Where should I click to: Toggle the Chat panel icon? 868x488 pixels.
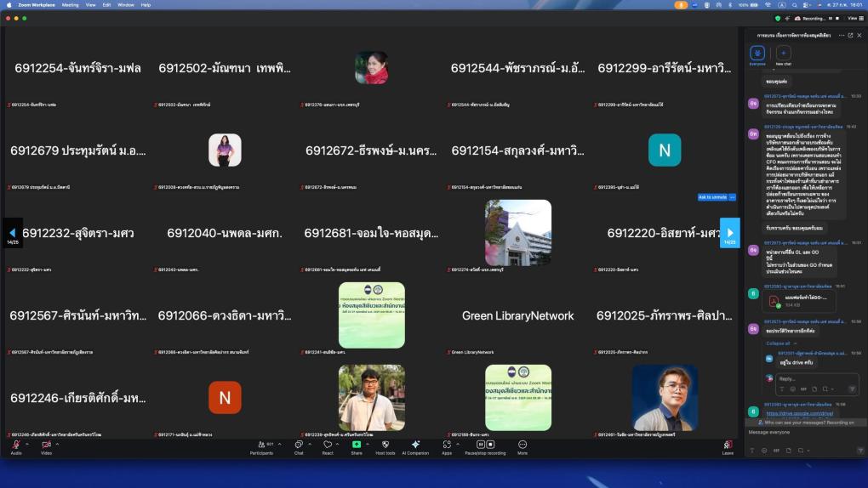[x=299, y=445]
